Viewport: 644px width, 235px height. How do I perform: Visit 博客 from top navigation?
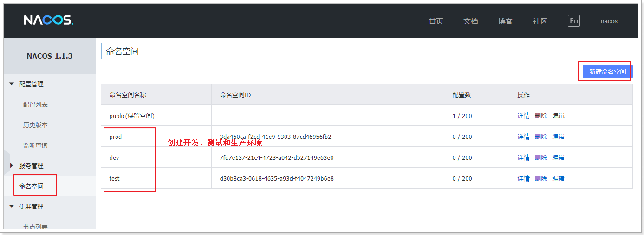pyautogui.click(x=506, y=21)
